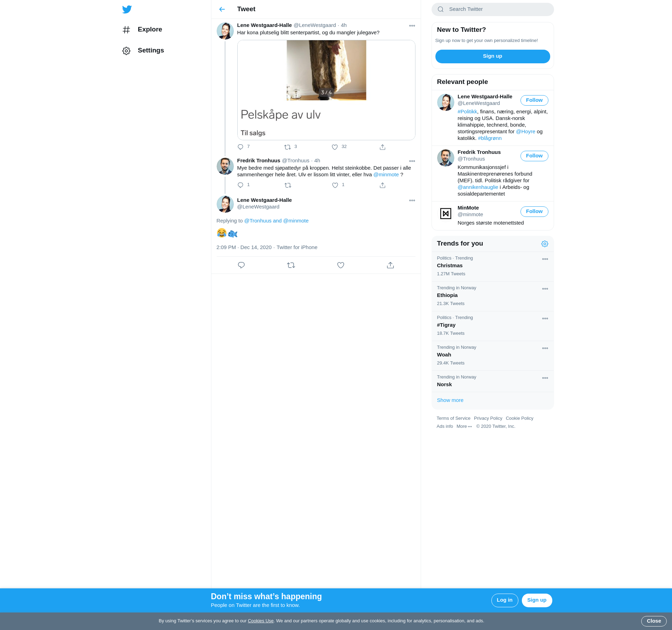This screenshot has height=630, width=672.
Task: Open options for the Woah trend
Action: (545, 348)
